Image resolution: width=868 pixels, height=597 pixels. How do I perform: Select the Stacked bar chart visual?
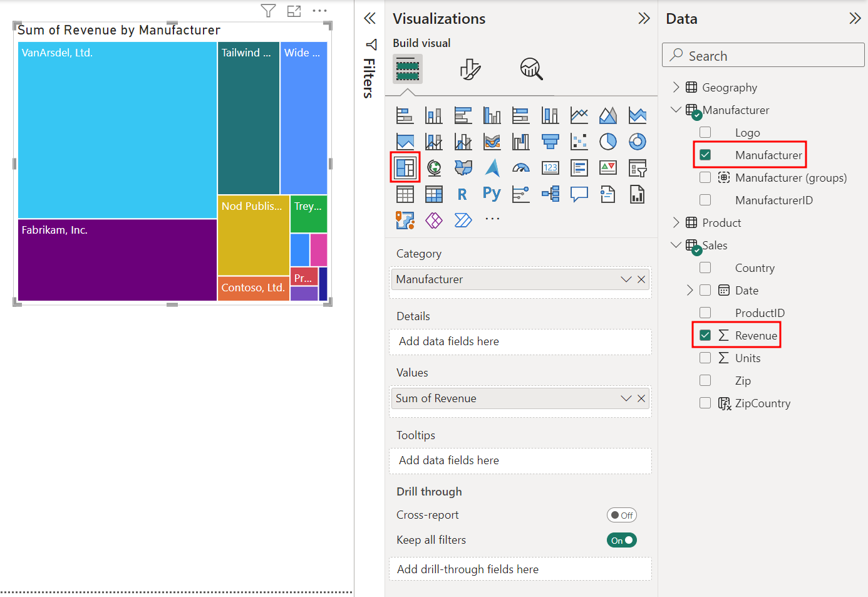[x=405, y=115]
